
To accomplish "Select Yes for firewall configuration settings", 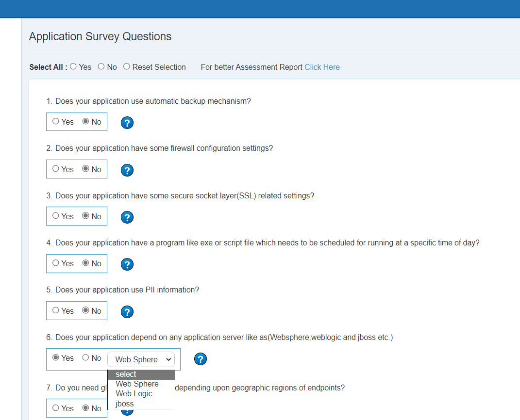I will [56, 169].
